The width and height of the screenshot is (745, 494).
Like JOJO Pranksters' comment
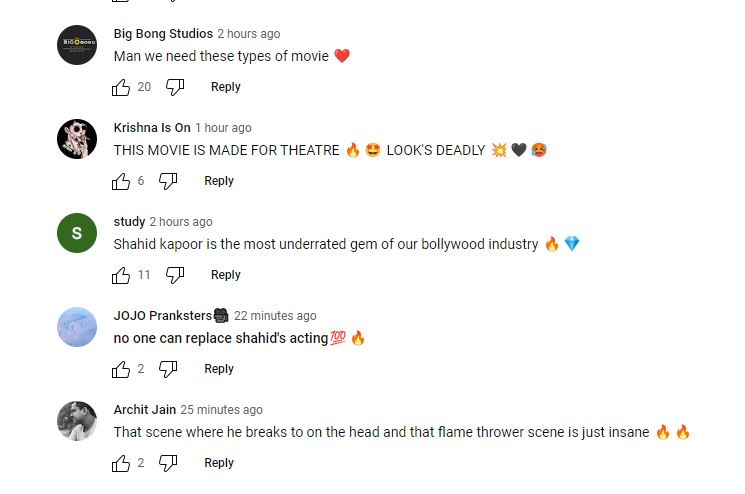pos(122,369)
